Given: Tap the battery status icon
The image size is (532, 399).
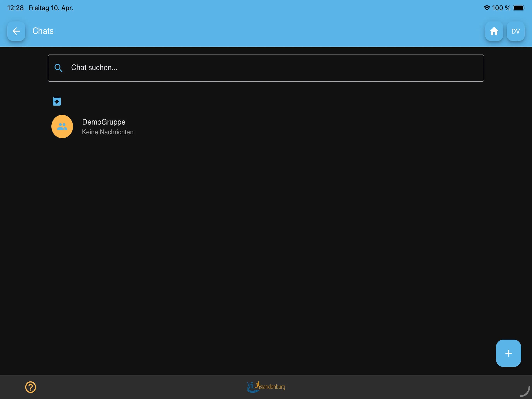Looking at the screenshot, I should [519, 8].
